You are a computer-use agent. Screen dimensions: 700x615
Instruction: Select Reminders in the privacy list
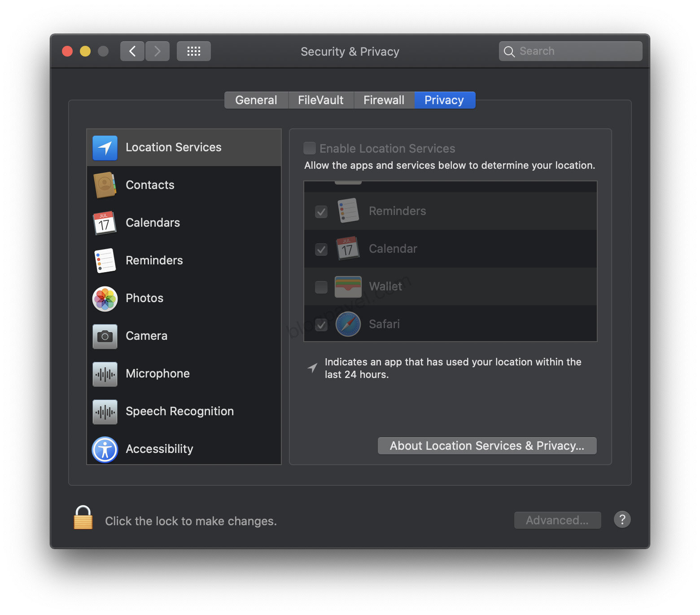pos(104,260)
